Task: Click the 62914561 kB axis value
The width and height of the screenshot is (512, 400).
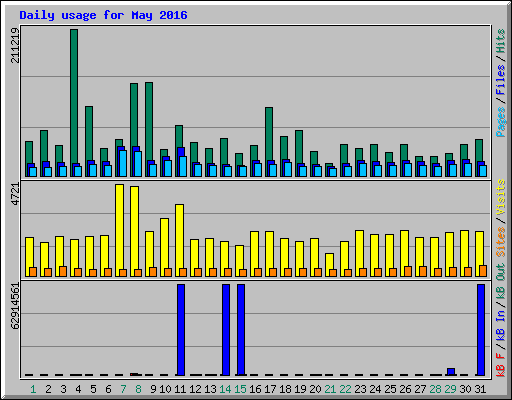Action: coord(15,306)
